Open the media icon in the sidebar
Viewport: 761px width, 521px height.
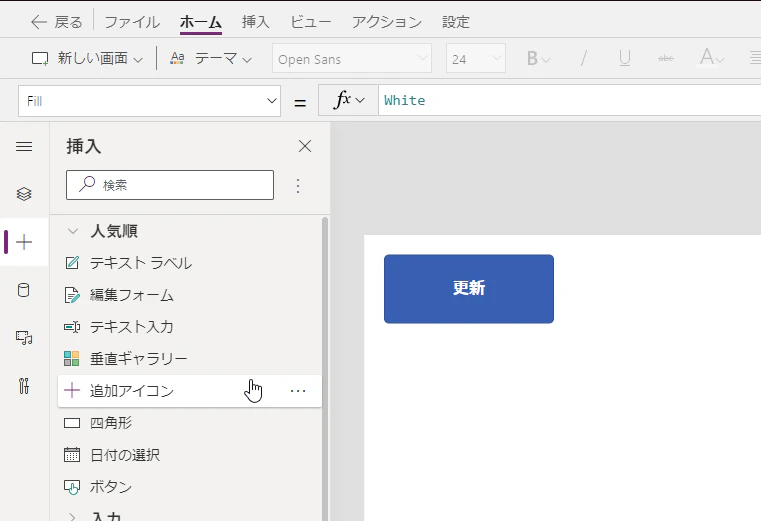(x=24, y=337)
